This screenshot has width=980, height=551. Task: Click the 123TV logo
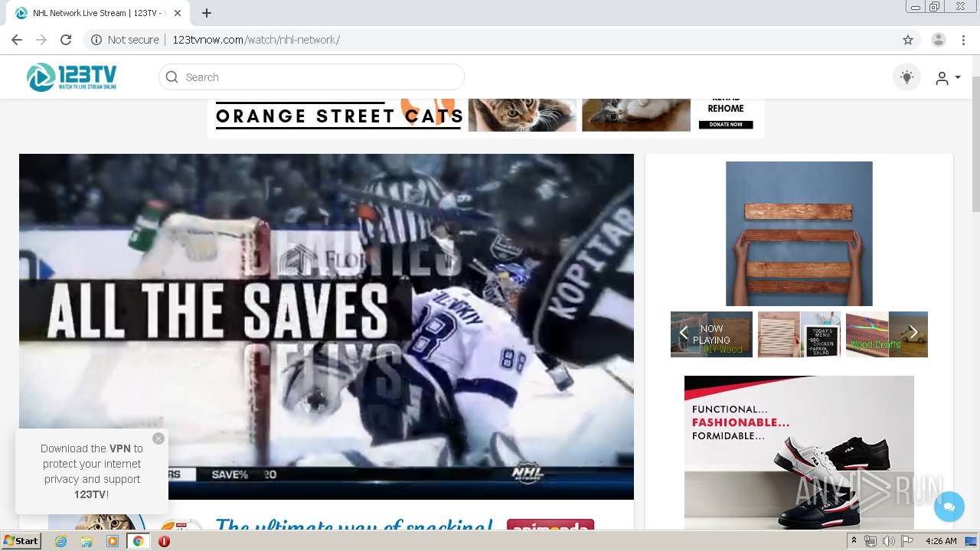[x=71, y=77]
